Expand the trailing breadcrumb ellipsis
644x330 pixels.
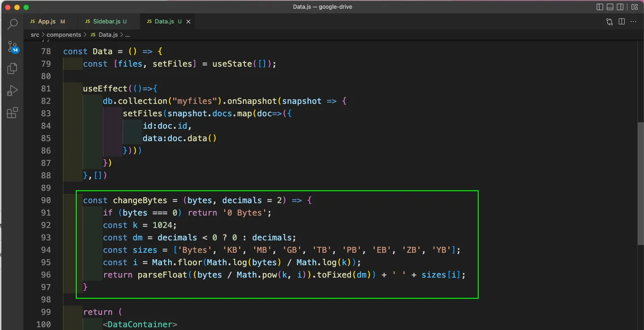coord(128,34)
